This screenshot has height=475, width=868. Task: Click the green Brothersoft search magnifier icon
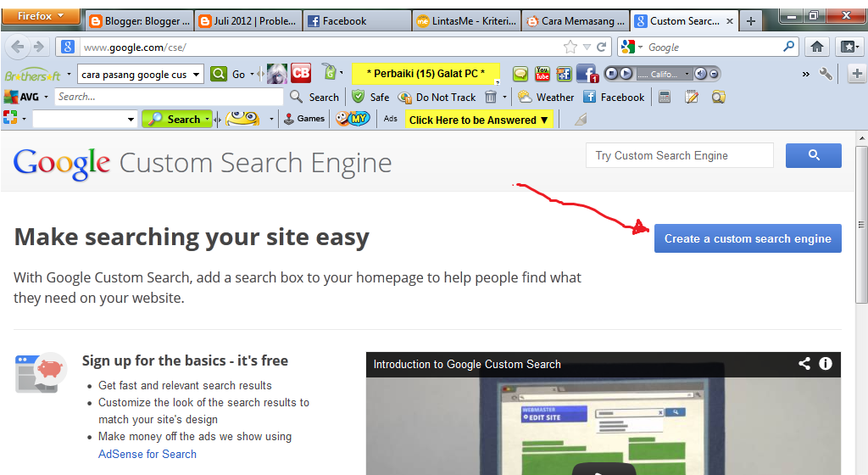(219, 74)
